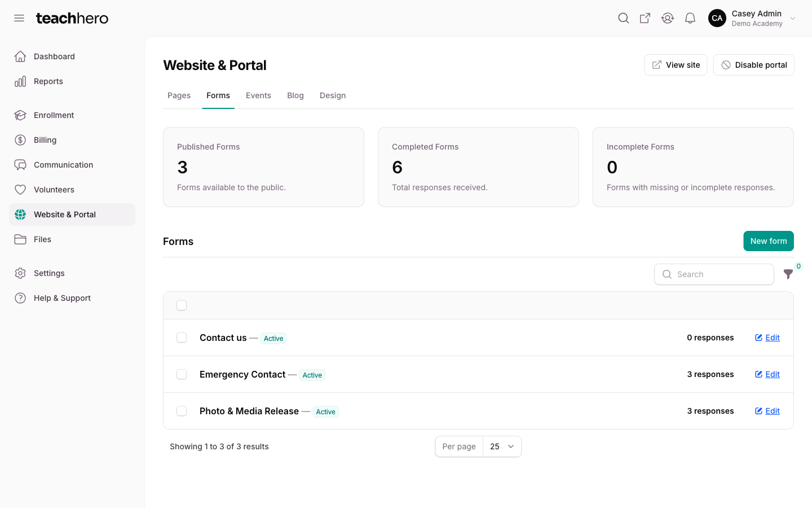
Task: Click the Published Forms card
Action: pyautogui.click(x=263, y=167)
